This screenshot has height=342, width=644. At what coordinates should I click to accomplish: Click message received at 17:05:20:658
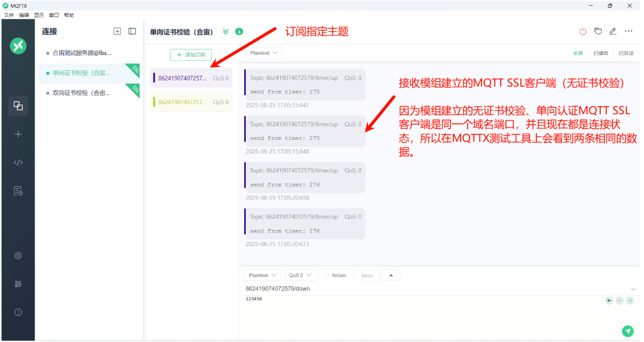[x=305, y=177]
